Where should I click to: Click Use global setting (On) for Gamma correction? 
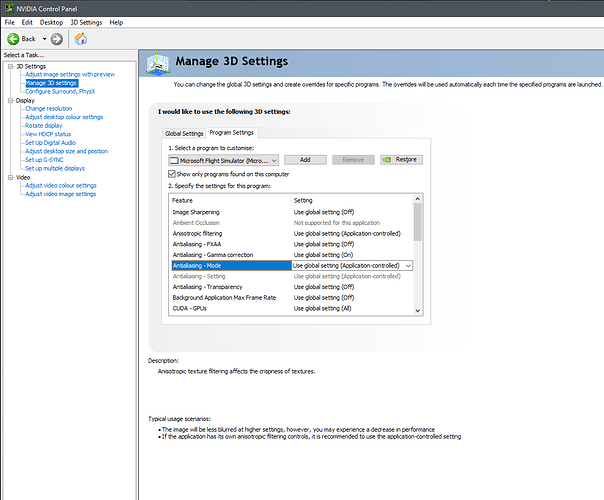[x=323, y=255]
